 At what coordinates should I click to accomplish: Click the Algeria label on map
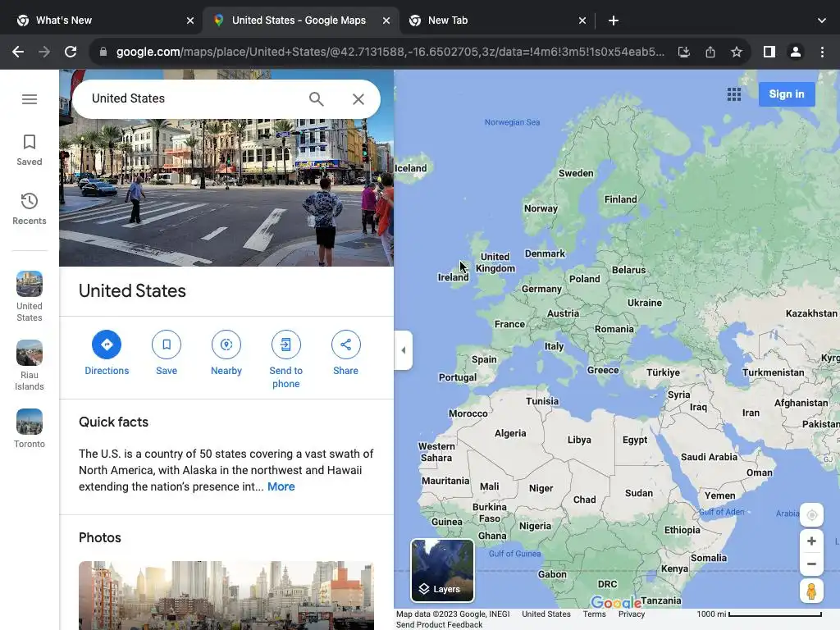pos(510,433)
